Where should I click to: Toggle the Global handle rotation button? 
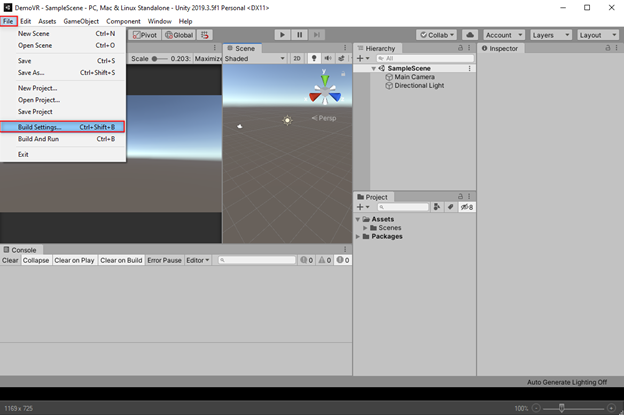click(x=179, y=35)
